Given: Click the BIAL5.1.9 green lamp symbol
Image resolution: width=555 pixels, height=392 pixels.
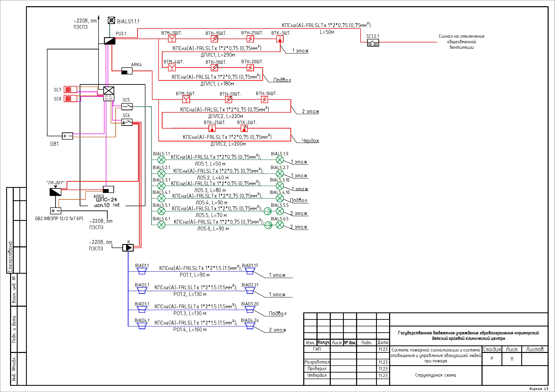Looking at the screenshot, I should click(280, 160).
